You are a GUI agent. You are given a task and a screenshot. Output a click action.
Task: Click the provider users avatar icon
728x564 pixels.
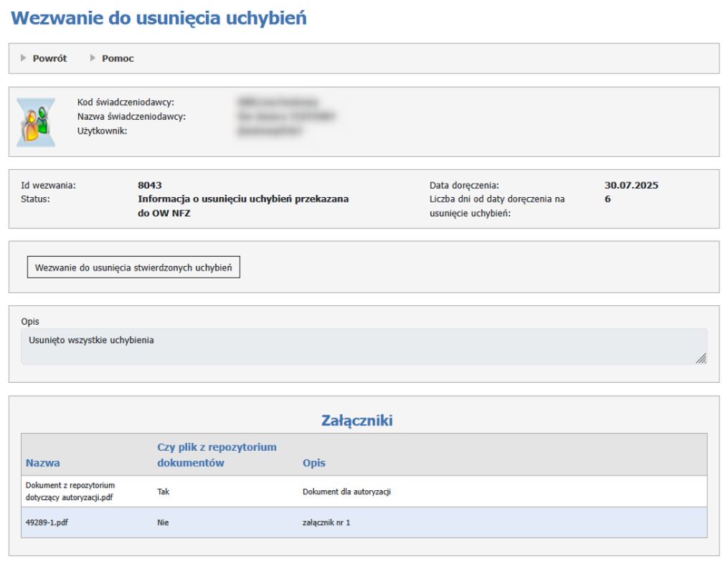point(36,123)
